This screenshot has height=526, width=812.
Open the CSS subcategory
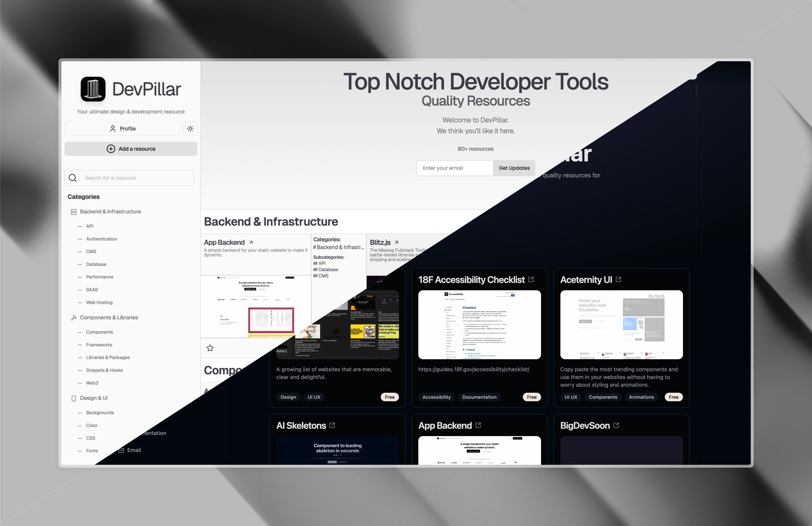coord(90,438)
